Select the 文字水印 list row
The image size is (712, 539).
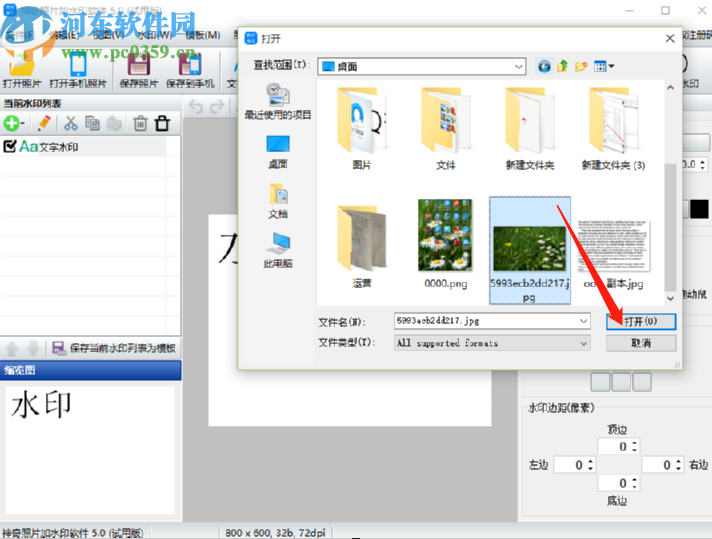(84, 146)
